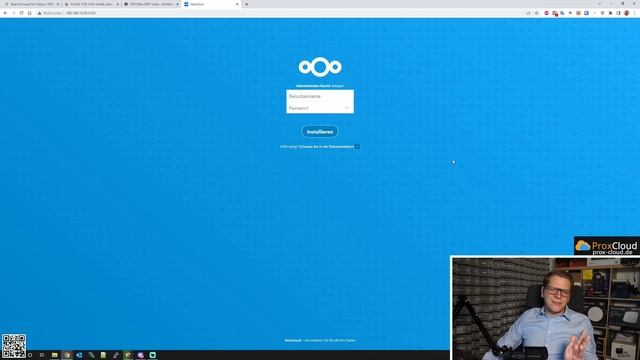Open a new browser tab

pos(247,4)
